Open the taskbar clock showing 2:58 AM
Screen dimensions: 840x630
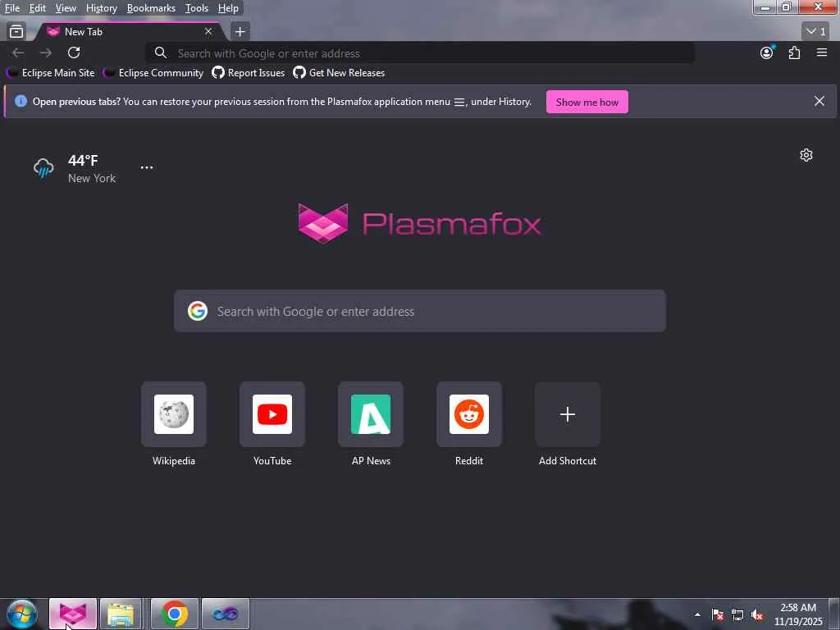pos(798,614)
